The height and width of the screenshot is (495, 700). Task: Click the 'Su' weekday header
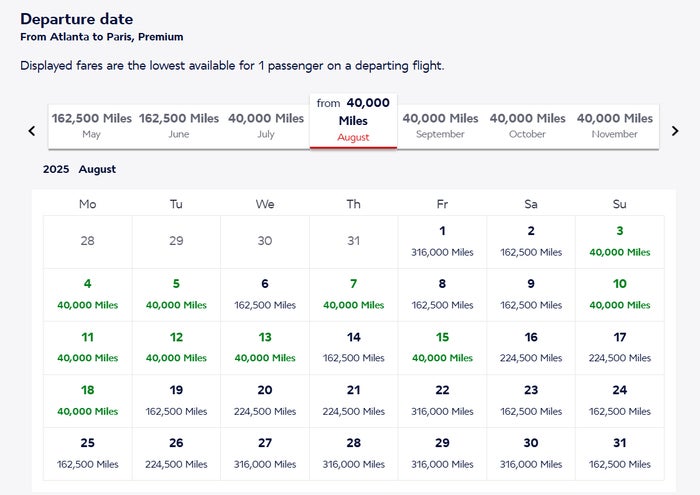[620, 204]
